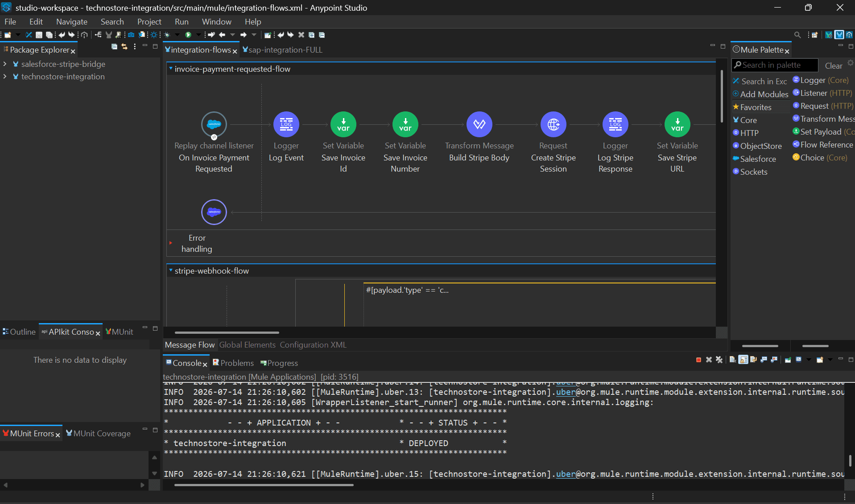Click the Save toolbar icon
Screen dimensions: 855x504
[x=39, y=35]
